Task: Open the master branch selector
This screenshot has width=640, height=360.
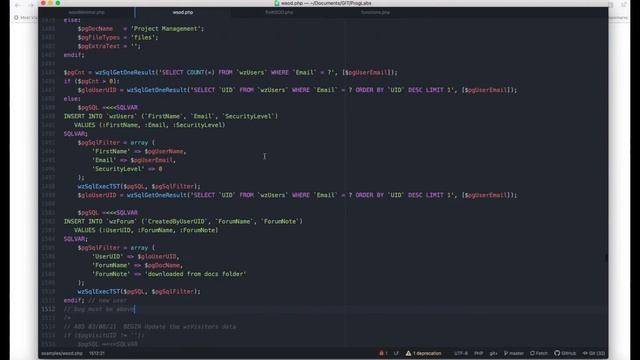Action: click(x=513, y=353)
